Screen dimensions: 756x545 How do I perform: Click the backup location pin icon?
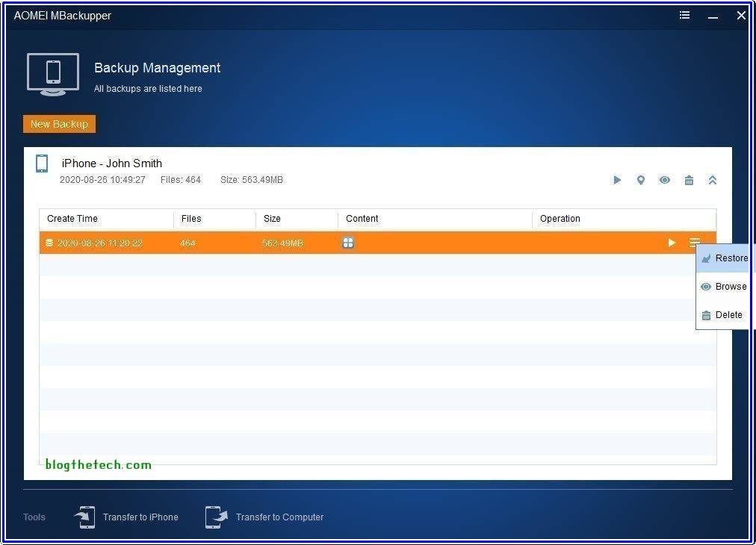pos(640,180)
